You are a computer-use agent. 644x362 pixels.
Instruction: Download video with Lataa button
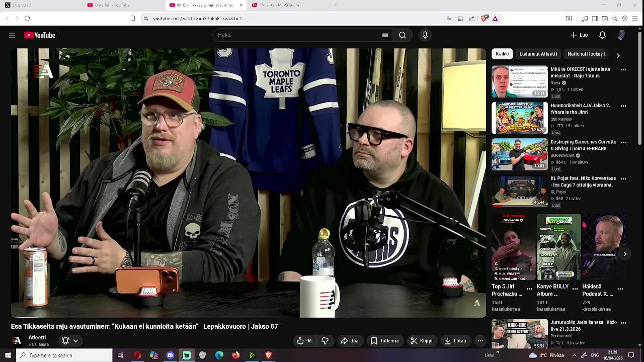455,341
